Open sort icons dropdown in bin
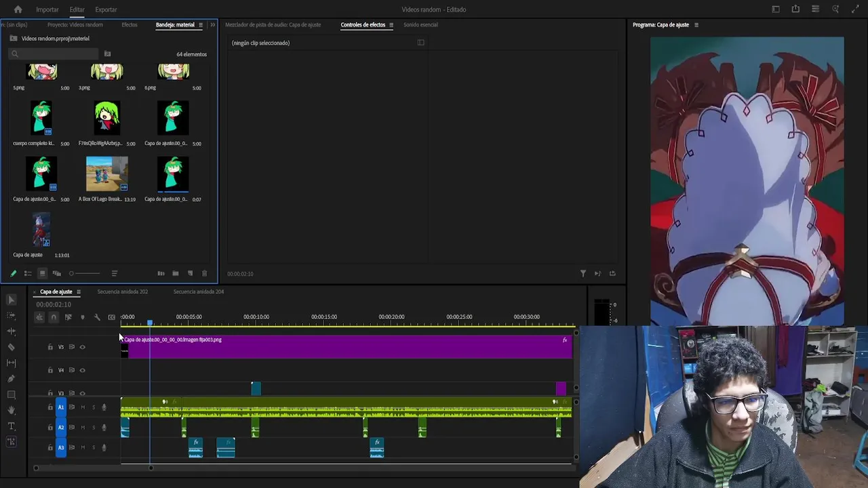 (115, 274)
